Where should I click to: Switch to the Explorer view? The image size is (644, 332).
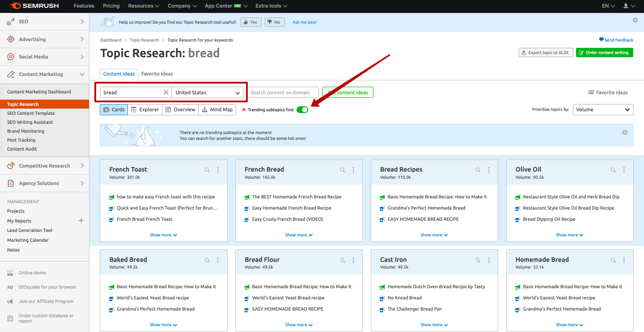[145, 109]
